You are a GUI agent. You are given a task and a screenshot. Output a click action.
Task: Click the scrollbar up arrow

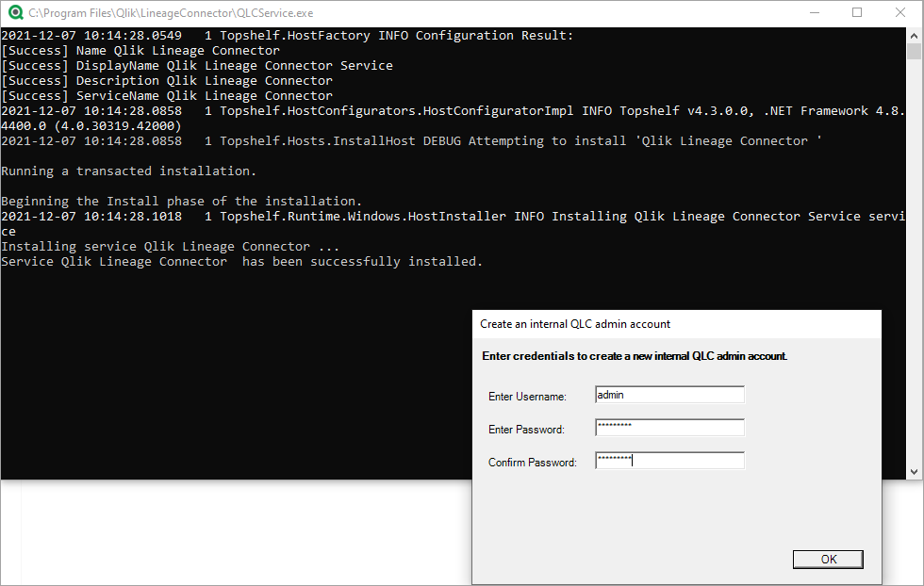[x=915, y=35]
